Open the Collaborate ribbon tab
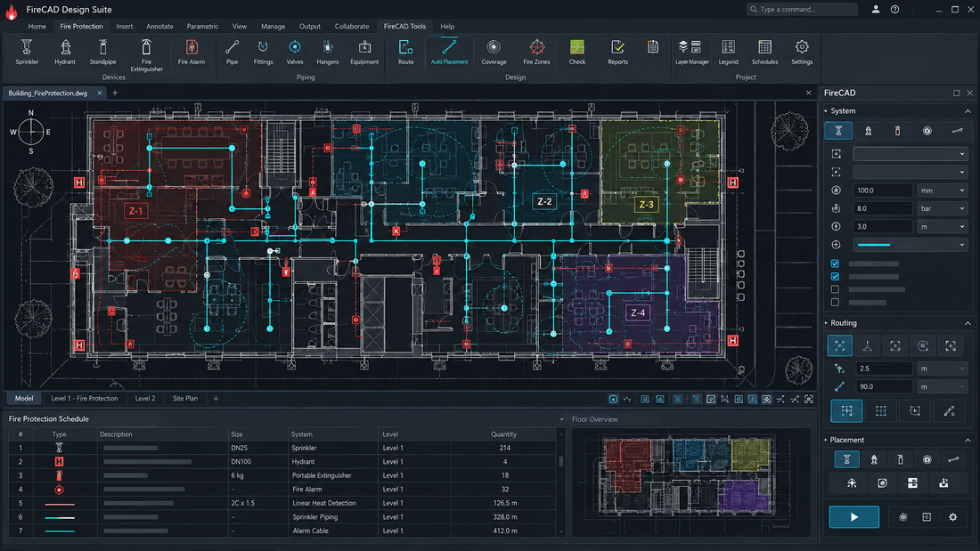 [352, 26]
